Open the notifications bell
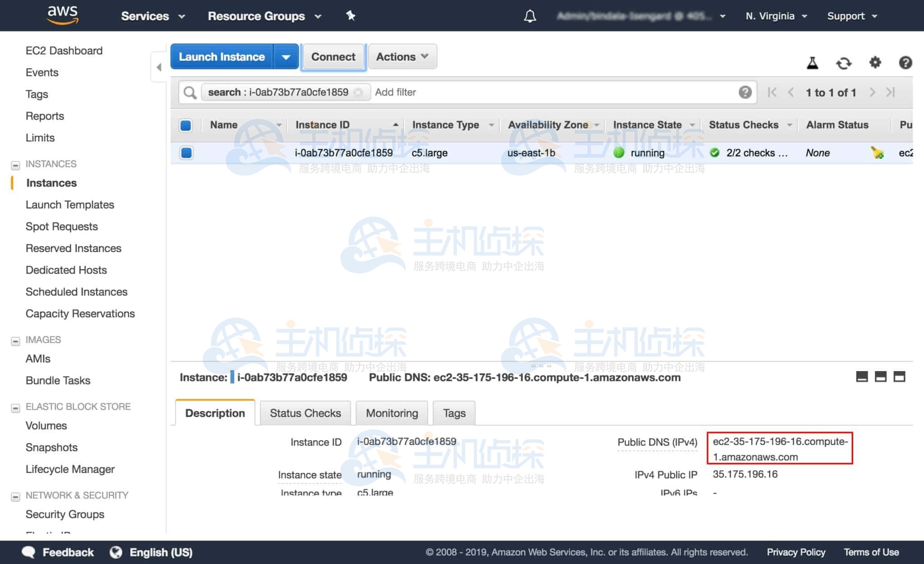The height and width of the screenshot is (564, 924). [530, 16]
